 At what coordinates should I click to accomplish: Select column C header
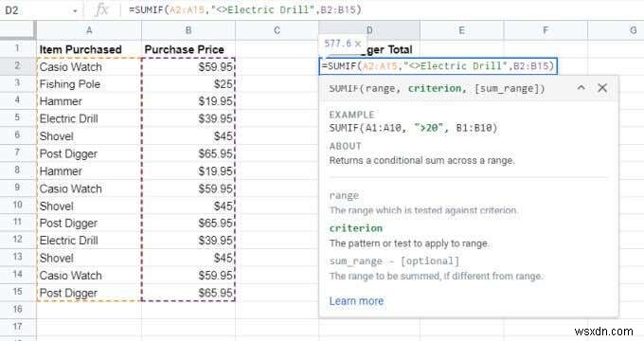(x=277, y=30)
